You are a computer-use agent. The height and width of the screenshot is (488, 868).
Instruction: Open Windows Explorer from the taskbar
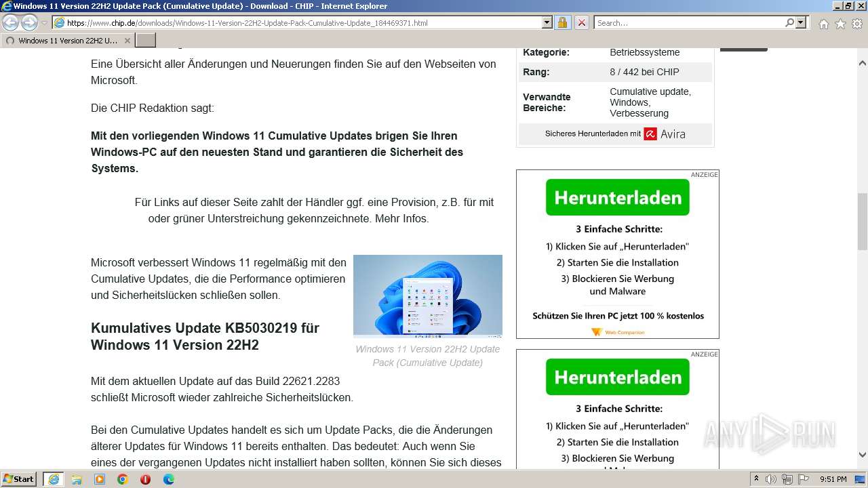tap(77, 479)
